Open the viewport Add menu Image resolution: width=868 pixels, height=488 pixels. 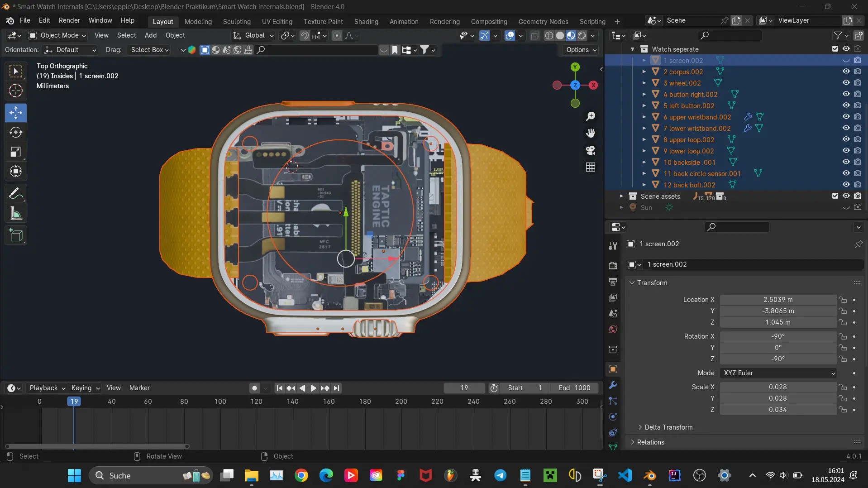pos(151,35)
